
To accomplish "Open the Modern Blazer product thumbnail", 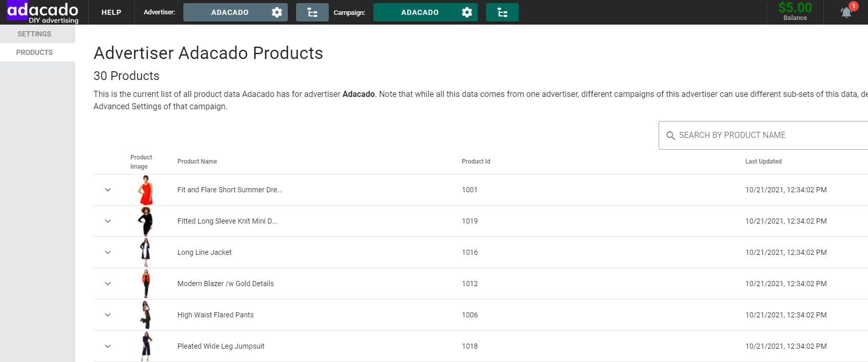I will click(x=146, y=284).
